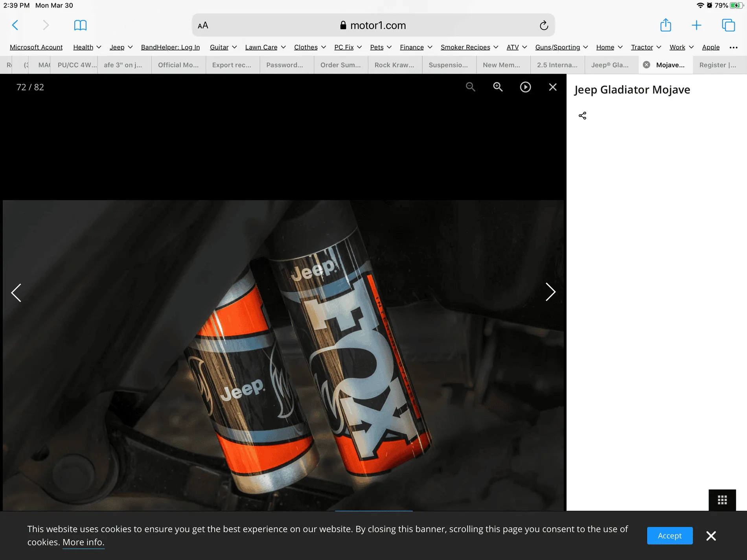Image resolution: width=747 pixels, height=560 pixels.
Task: Close the Mojave tab
Action: 646,65
